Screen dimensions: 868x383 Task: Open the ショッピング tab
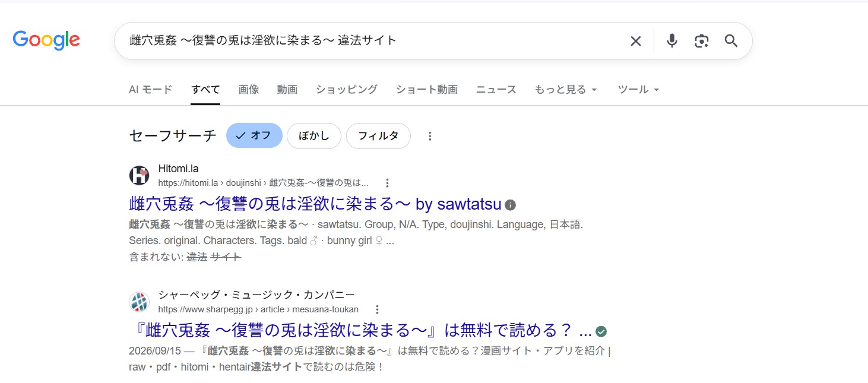click(346, 90)
